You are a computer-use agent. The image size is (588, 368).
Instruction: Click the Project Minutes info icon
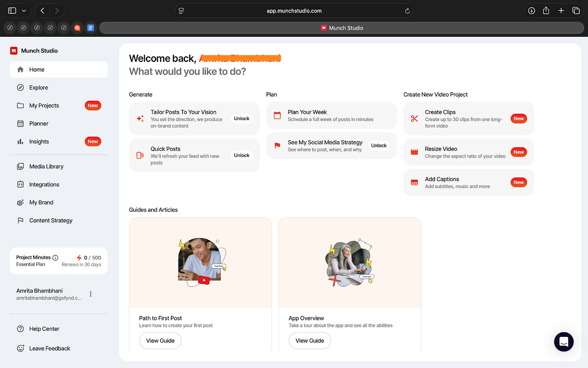55,258
